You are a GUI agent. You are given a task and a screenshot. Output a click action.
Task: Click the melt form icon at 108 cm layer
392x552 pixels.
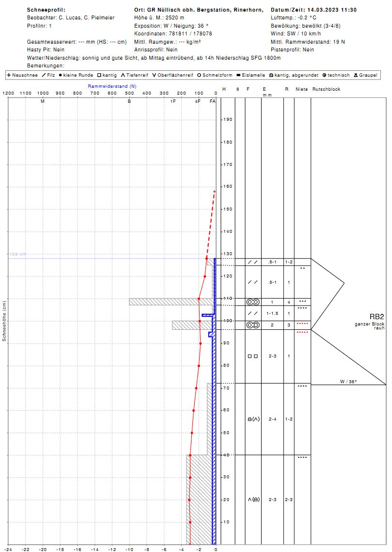click(x=253, y=302)
